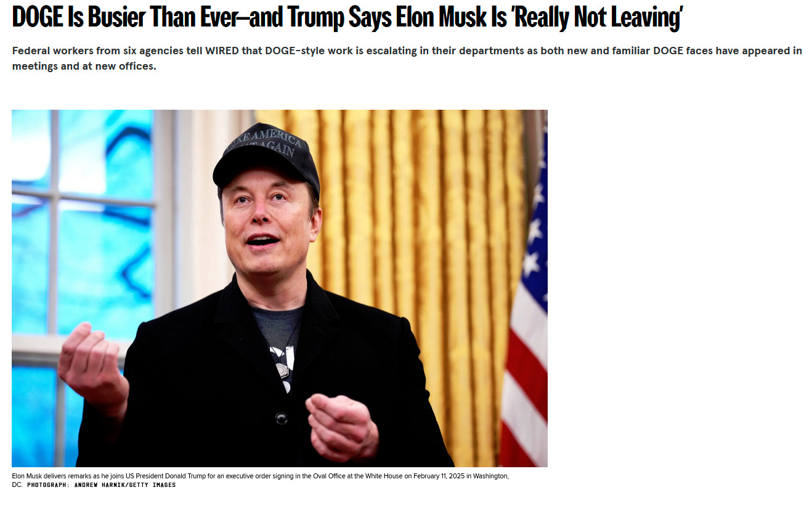Click the PHOTOGRAPH label in the credit
The image size is (812, 519).
pyautogui.click(x=49, y=485)
